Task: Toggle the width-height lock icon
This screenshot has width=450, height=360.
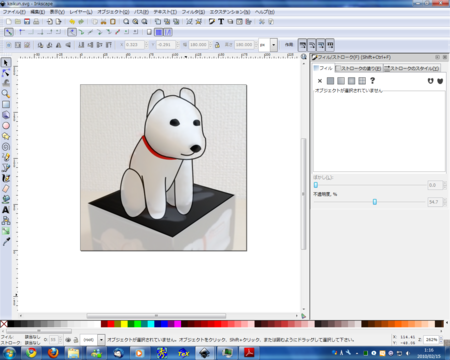Action: [217, 45]
